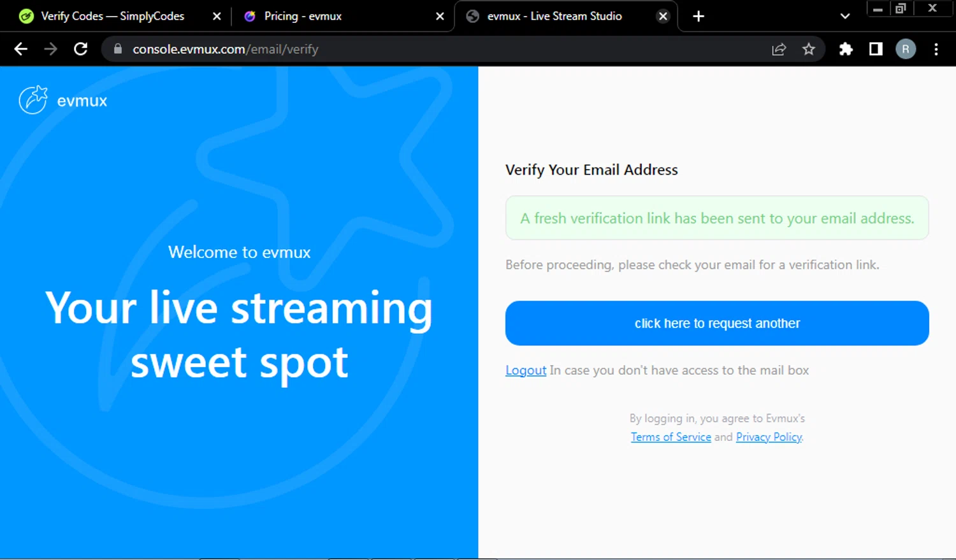The height and width of the screenshot is (560, 956).
Task: Close the Pricing - evmux tab
Action: click(440, 17)
